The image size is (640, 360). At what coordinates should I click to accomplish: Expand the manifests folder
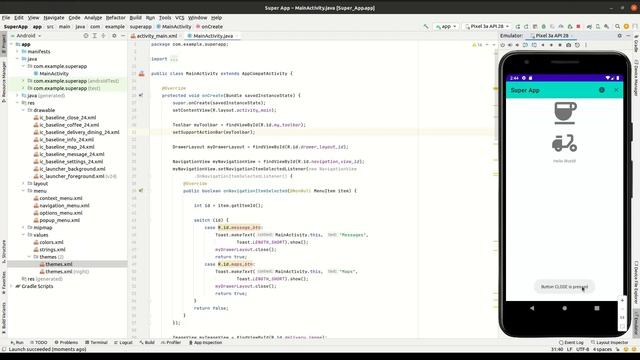[x=18, y=52]
